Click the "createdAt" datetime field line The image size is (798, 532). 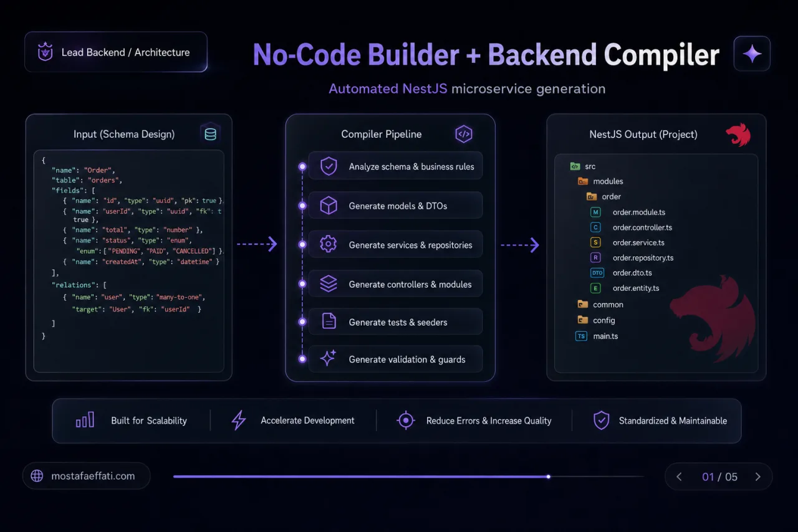pyautogui.click(x=142, y=262)
